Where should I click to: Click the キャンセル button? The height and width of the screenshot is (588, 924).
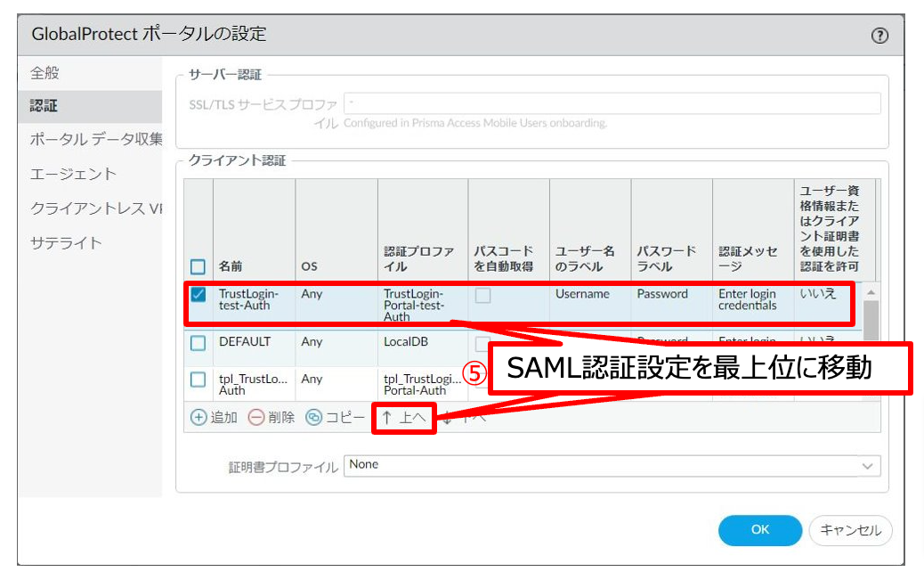point(850,530)
